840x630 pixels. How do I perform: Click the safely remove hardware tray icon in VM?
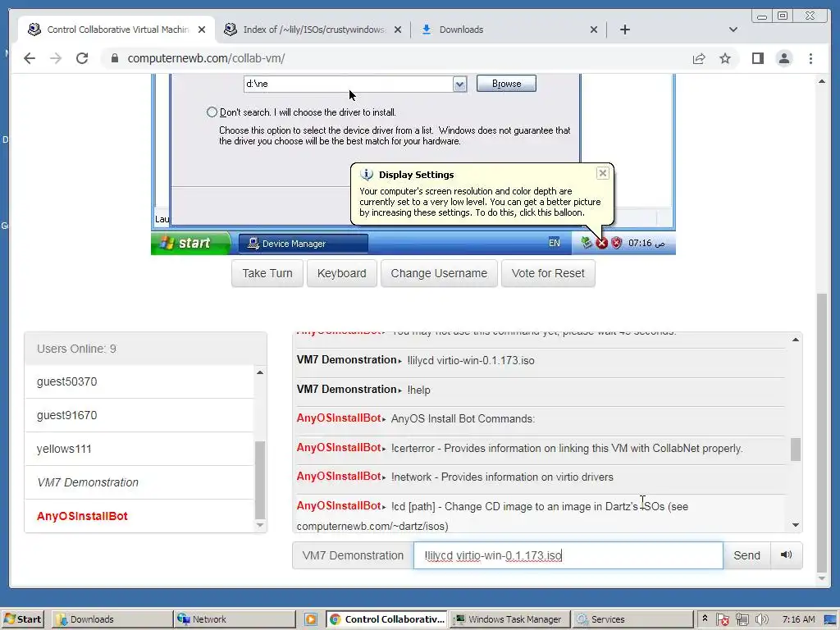pyautogui.click(x=587, y=243)
